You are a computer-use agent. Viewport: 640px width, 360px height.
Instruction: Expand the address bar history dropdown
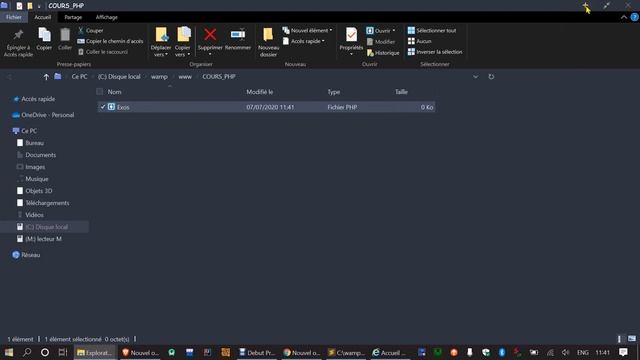[x=476, y=77]
